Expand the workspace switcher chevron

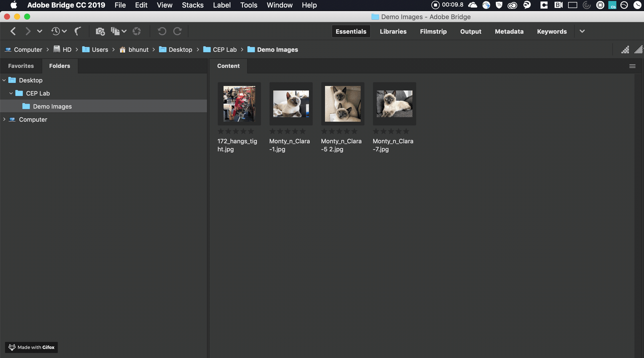[582, 31]
